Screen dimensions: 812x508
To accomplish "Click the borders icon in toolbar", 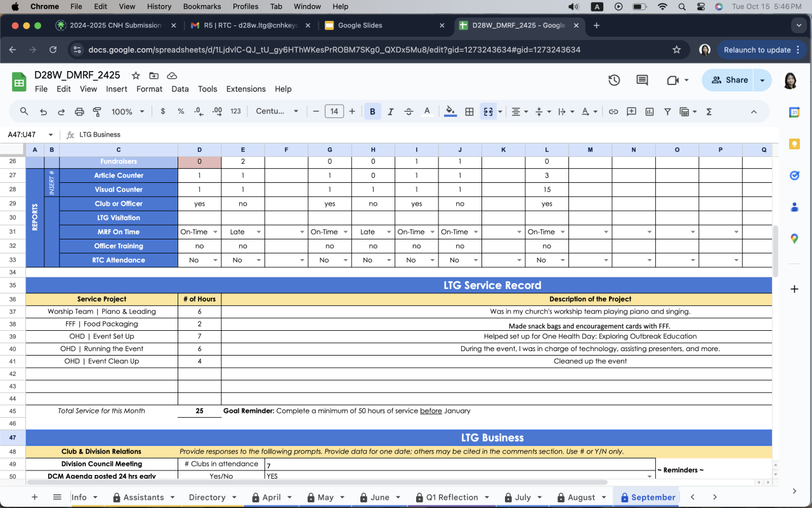I will [x=469, y=111].
